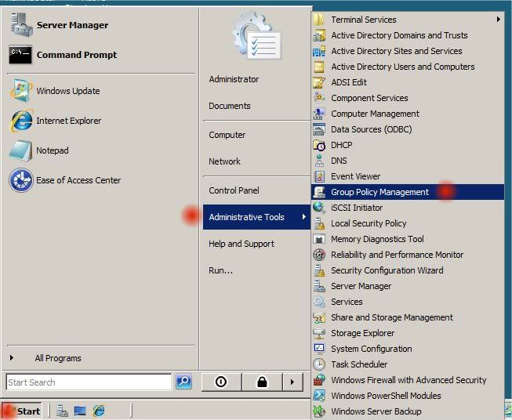
Task: Click the Storage Explorer icon
Action: click(318, 333)
